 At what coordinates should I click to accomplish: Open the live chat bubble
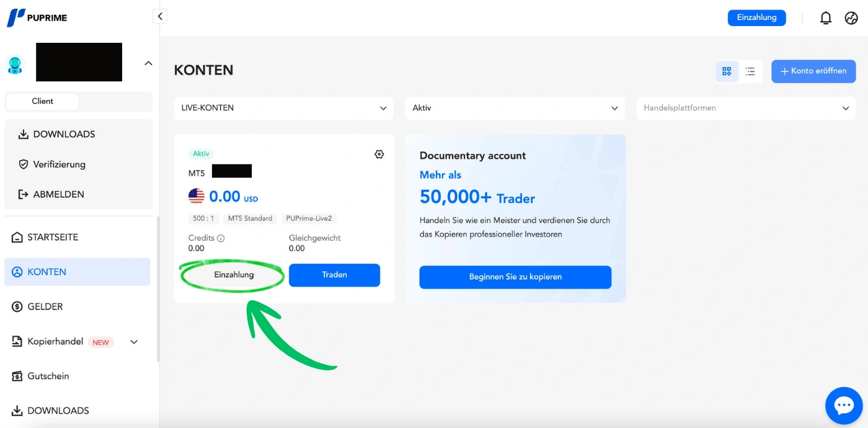pos(844,406)
